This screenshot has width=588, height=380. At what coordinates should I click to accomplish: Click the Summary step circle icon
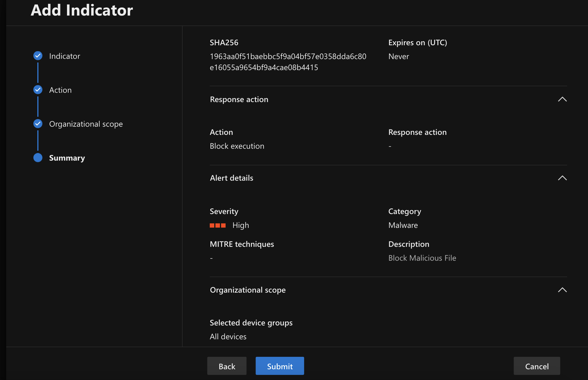click(x=38, y=158)
